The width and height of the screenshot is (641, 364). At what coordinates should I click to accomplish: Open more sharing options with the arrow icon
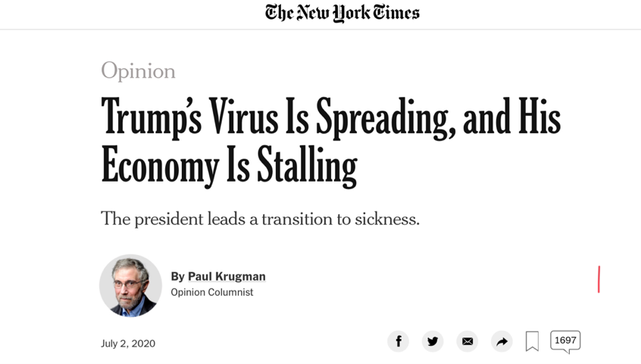502,341
